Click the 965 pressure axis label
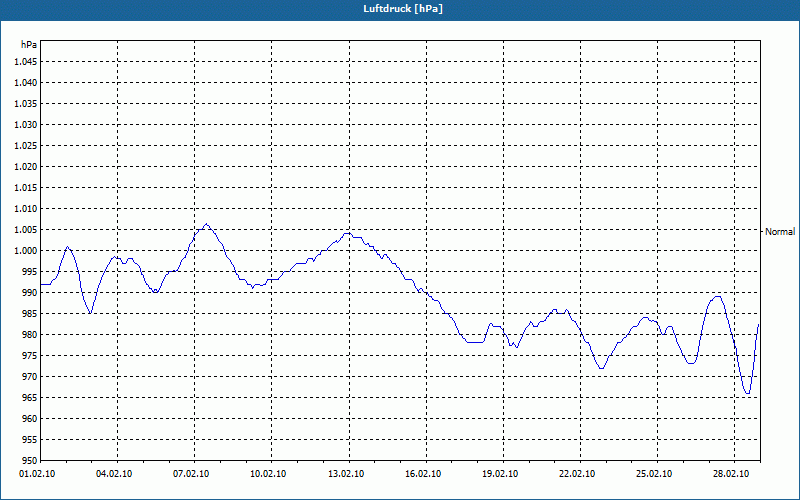800x500 pixels. click(30, 397)
